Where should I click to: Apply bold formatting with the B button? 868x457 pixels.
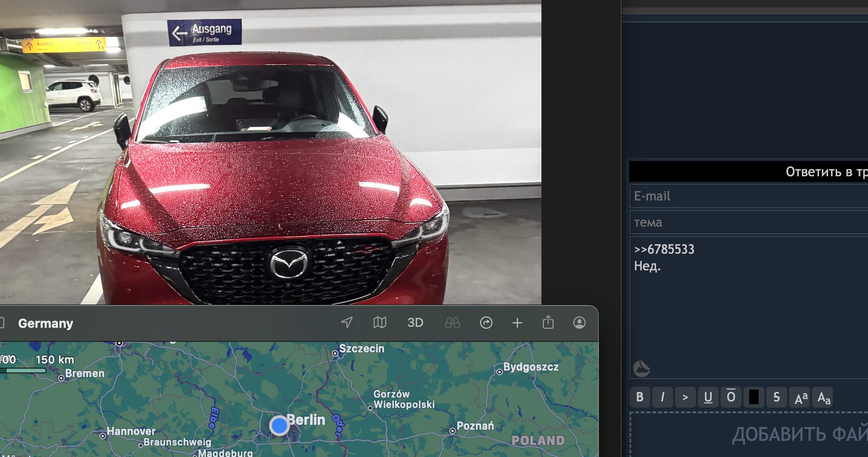640,397
